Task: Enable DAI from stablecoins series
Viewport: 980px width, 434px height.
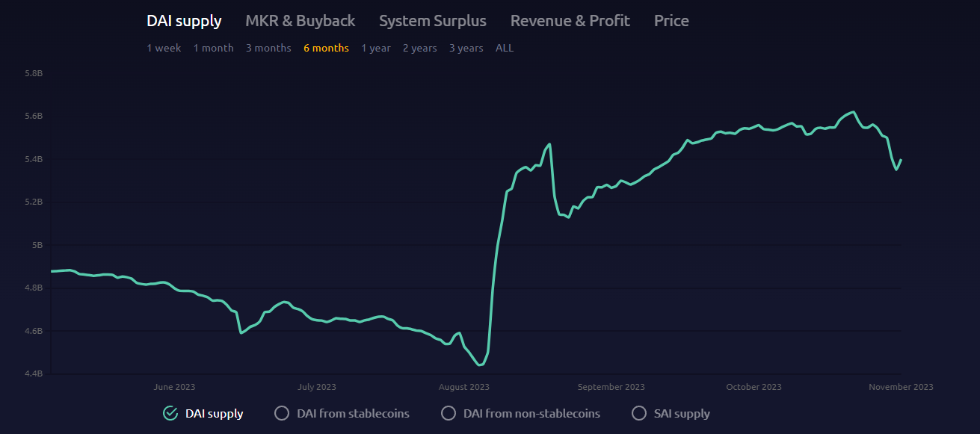Action: [x=282, y=413]
